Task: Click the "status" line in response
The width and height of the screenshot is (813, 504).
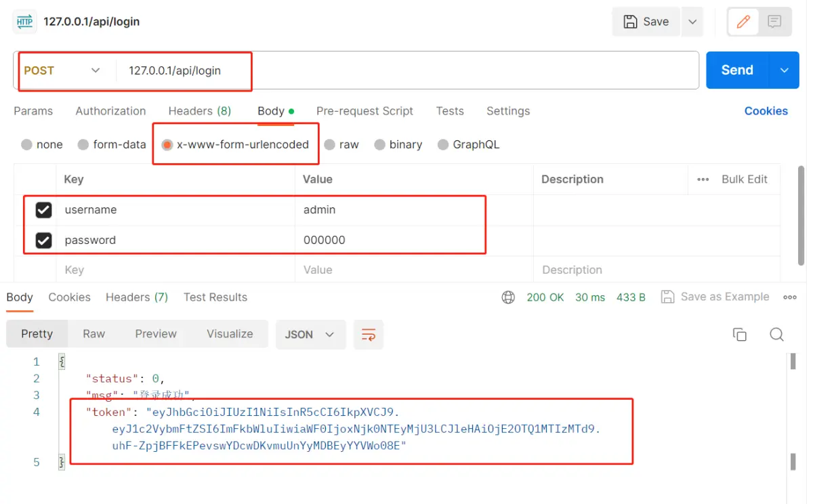Action: (125, 379)
